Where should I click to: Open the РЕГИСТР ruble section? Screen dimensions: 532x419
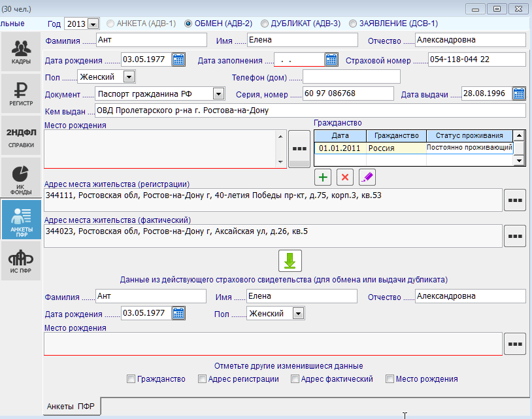(21, 93)
